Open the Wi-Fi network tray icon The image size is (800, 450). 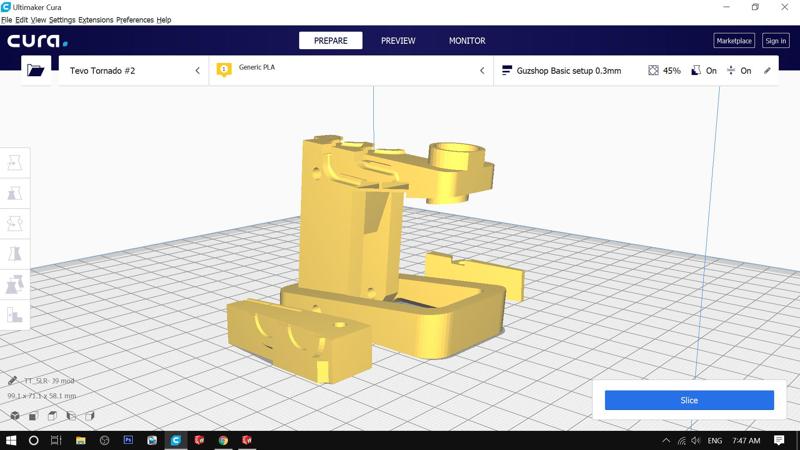click(x=682, y=440)
